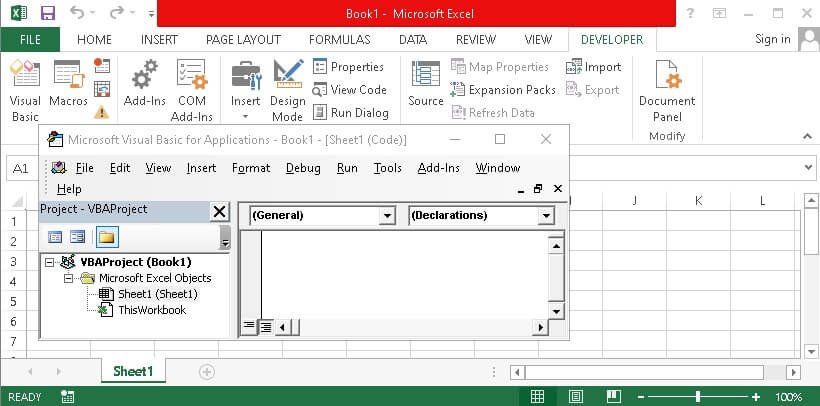The width and height of the screenshot is (820, 406).
Task: Click the Properties ribbon button
Action: click(x=348, y=66)
